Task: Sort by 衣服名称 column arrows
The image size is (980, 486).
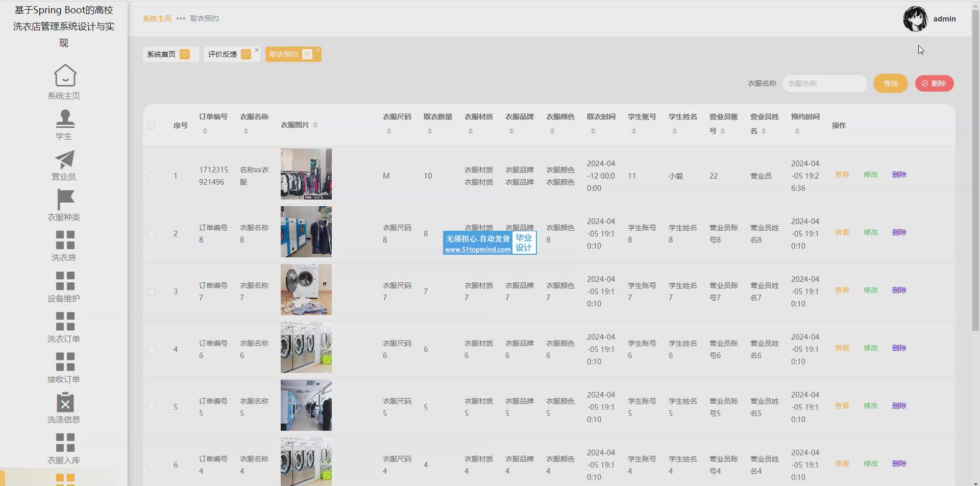Action: tap(246, 131)
